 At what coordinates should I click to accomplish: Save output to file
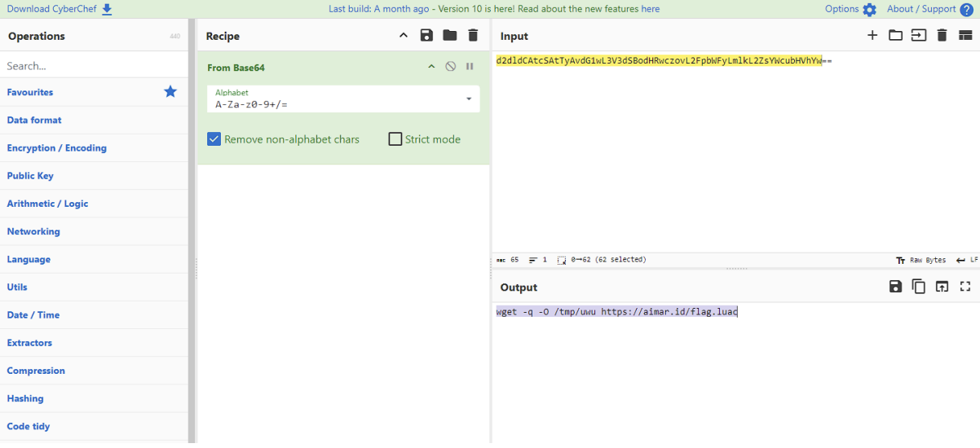[895, 287]
